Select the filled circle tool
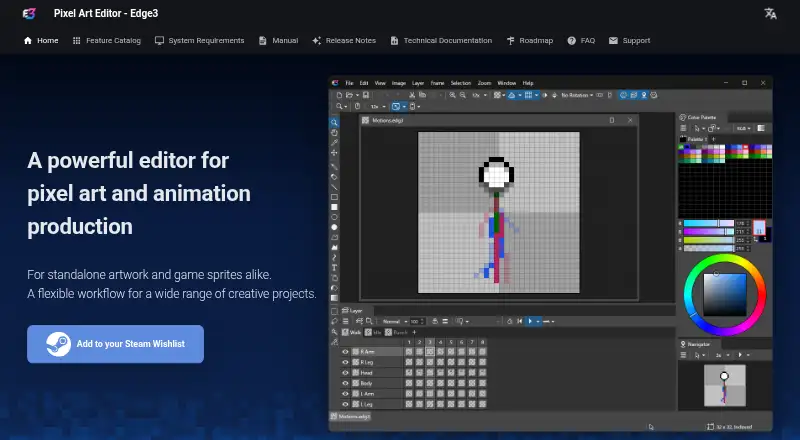This screenshot has width=800, height=440. pos(334,227)
